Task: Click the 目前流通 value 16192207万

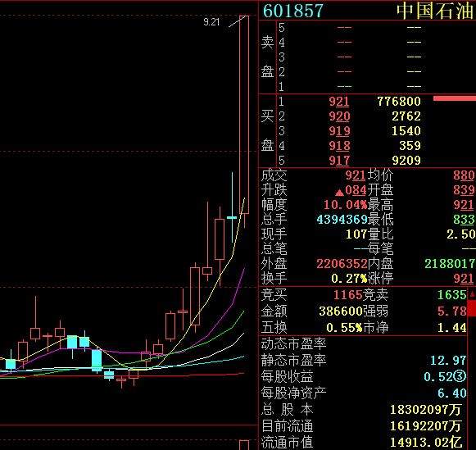Action: pos(425,426)
